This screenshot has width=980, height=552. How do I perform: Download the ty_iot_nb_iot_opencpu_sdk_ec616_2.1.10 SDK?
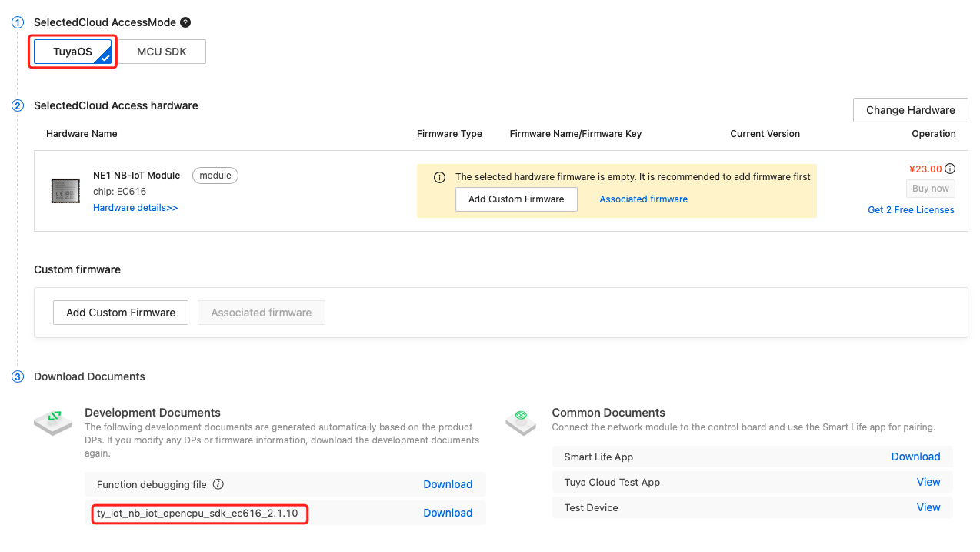[x=448, y=513]
